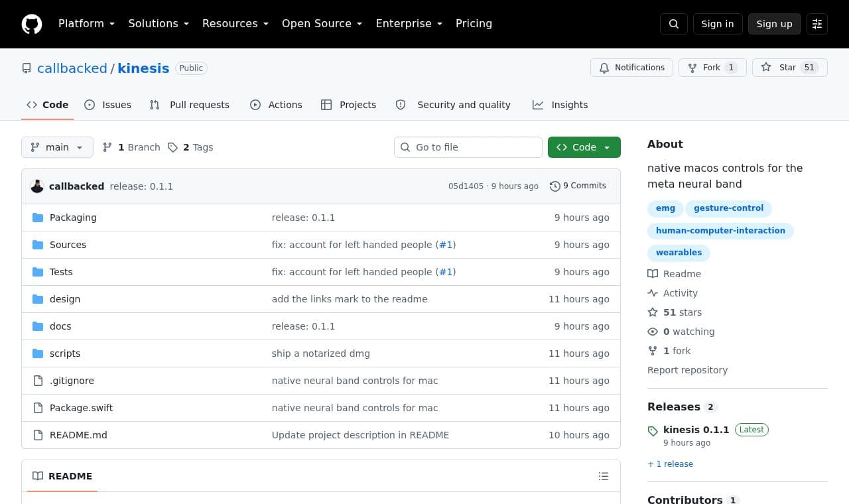Click the Tags label icon

click(172, 147)
